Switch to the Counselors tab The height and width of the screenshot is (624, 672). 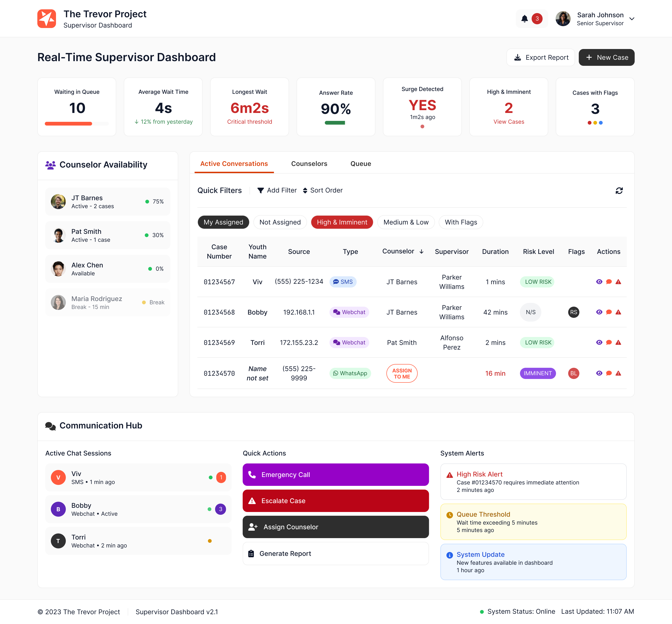tap(309, 164)
